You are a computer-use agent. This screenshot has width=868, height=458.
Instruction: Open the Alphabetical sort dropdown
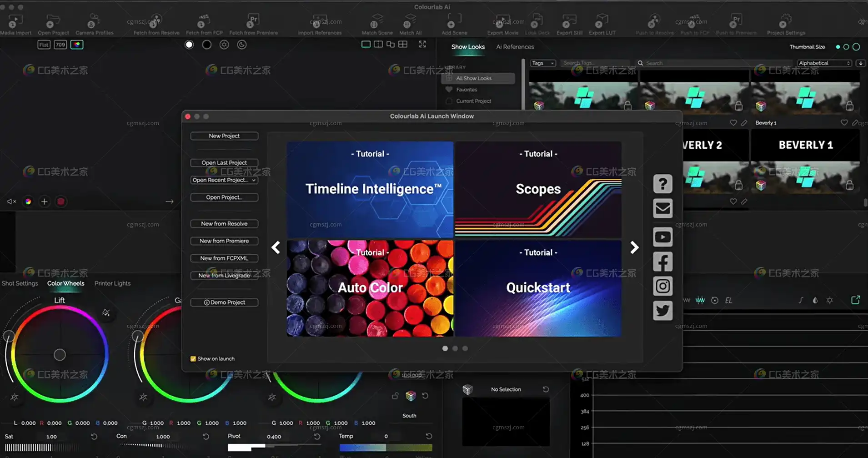point(824,63)
